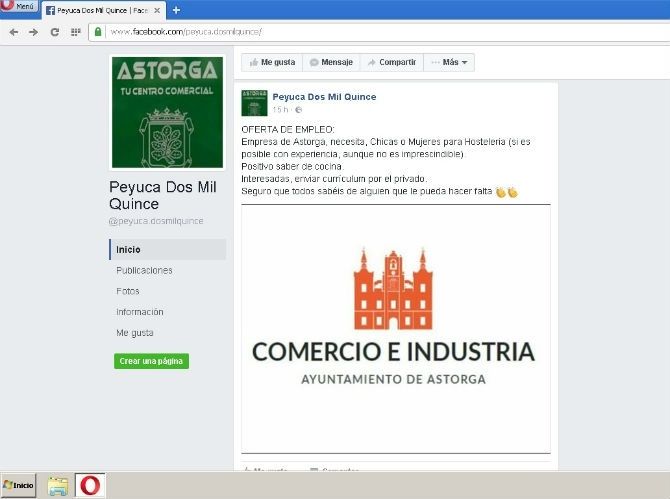The width and height of the screenshot is (670, 499).
Task: Click the Me gusta like button
Action: 272,62
